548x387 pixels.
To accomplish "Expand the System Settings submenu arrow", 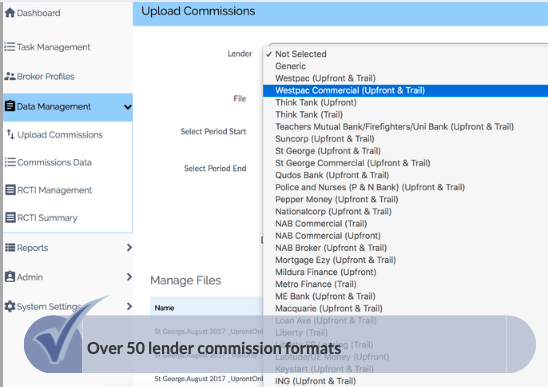I will point(129,306).
